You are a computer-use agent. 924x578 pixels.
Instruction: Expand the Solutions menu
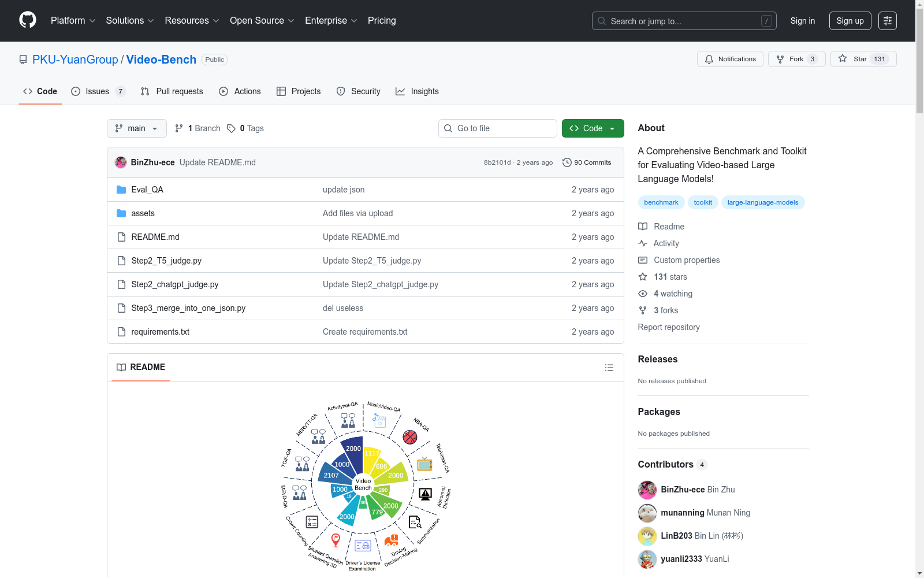[x=130, y=20]
